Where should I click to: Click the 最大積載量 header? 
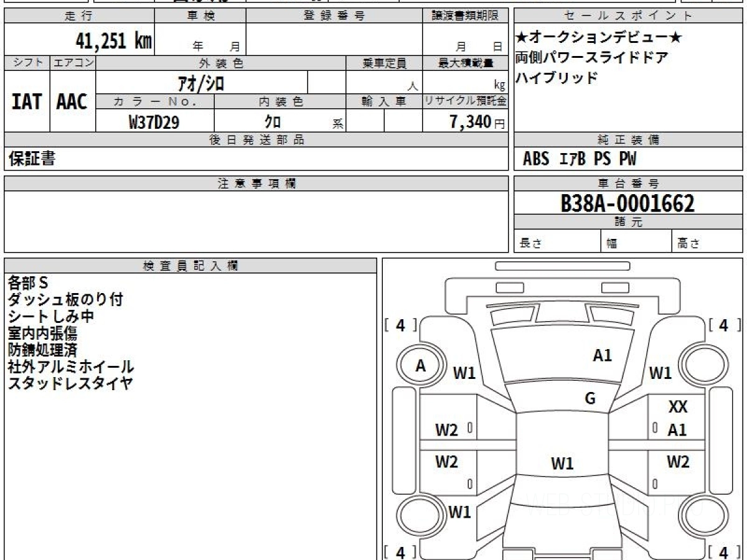[466, 63]
